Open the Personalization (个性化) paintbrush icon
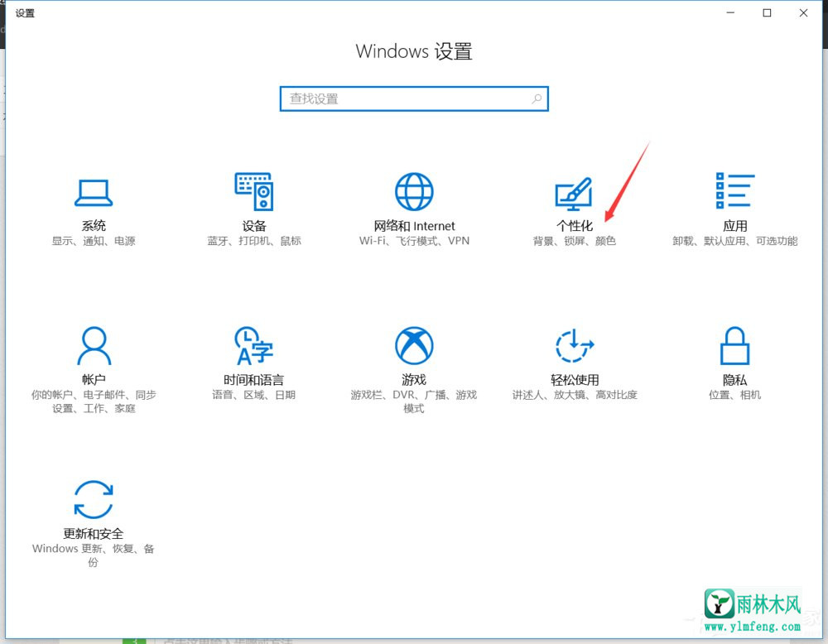Screen dimensions: 828x644 pos(574,194)
